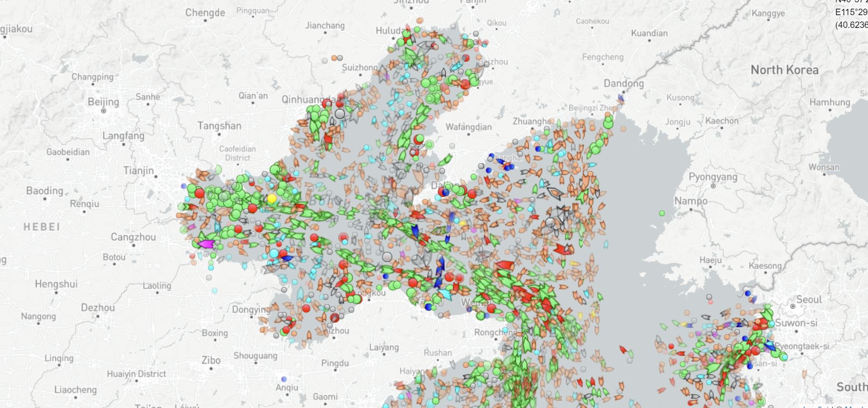The height and width of the screenshot is (408, 868).
Task: Click the Seoul city label
Action: point(809,299)
